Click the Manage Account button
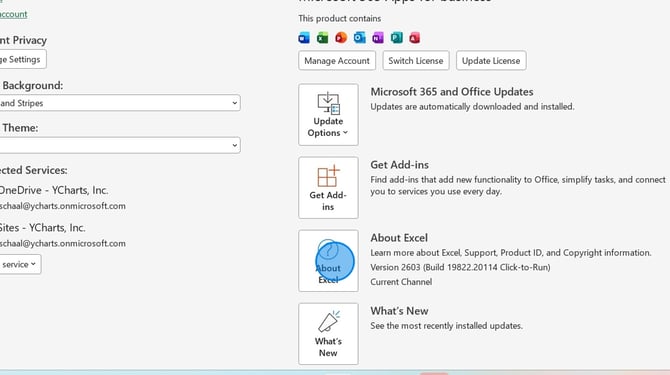This screenshot has width=670, height=375. tap(337, 61)
